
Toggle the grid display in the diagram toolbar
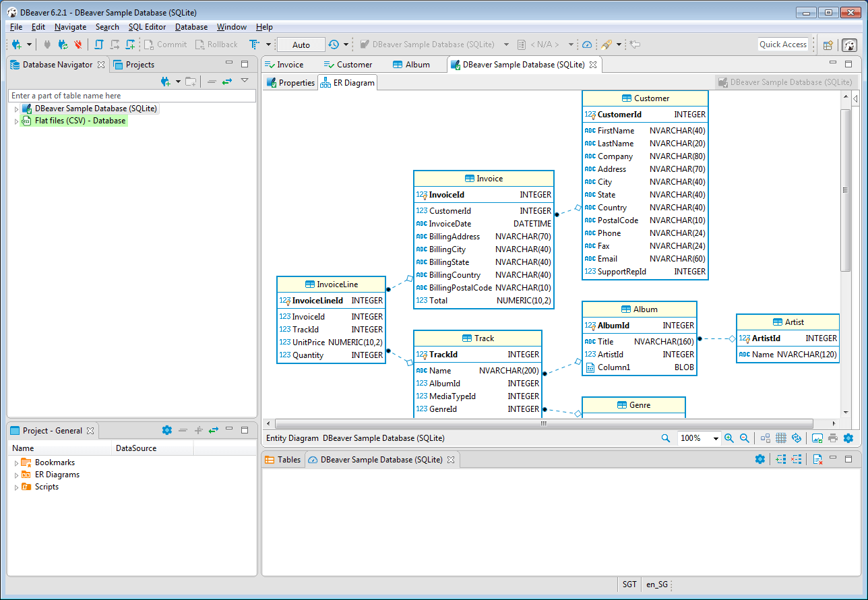(781, 438)
